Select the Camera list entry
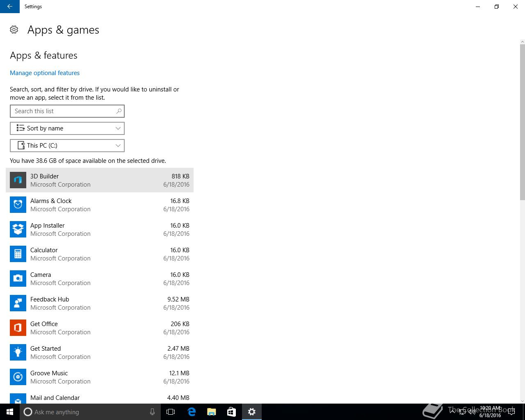525x420 pixels. coord(100,278)
